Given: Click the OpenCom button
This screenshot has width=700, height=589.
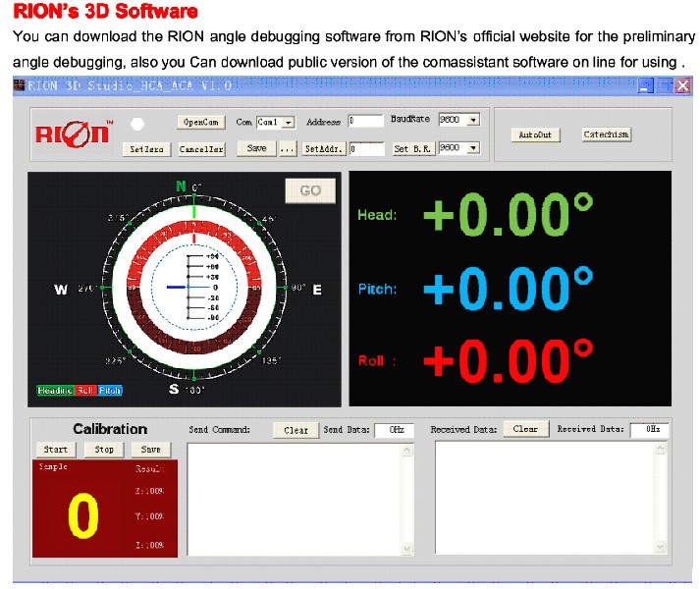Looking at the screenshot, I should point(201,123).
